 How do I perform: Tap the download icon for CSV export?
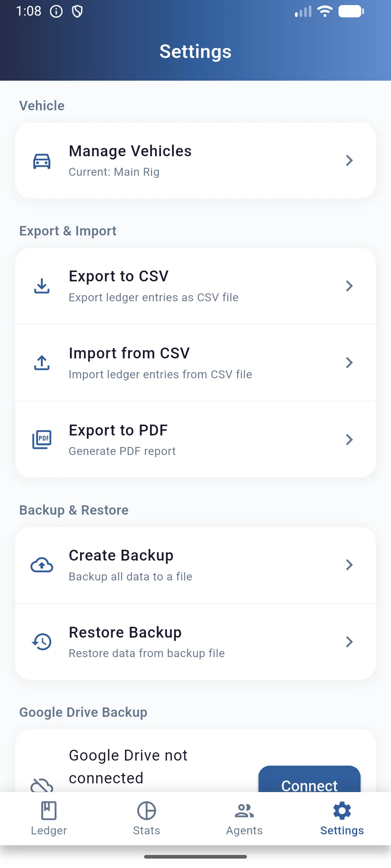tap(42, 286)
